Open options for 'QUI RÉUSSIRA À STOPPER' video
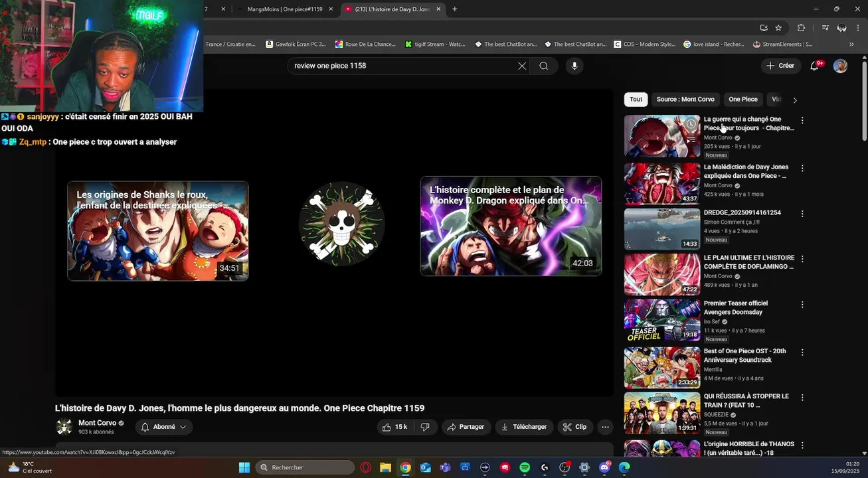Screen dimensions: 868x478 pos(802,398)
